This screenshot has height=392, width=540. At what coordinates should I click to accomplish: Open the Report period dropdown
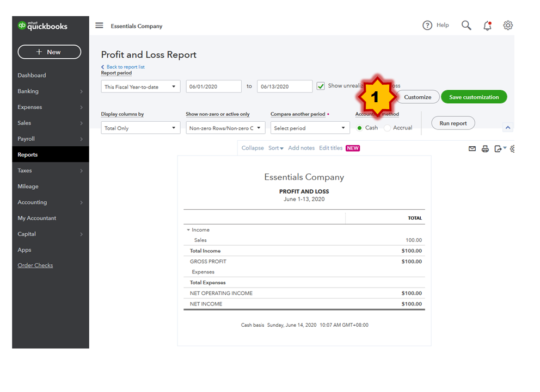point(140,86)
